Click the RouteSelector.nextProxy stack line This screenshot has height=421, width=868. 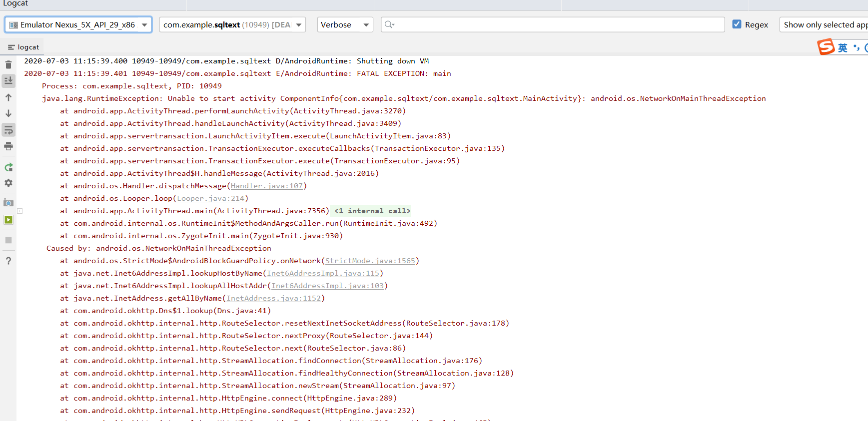coord(246,336)
